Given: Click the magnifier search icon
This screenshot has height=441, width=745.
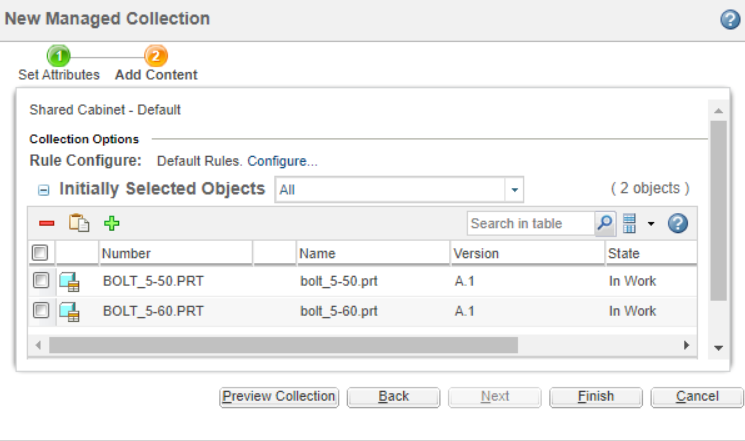Looking at the screenshot, I should click(x=605, y=223).
